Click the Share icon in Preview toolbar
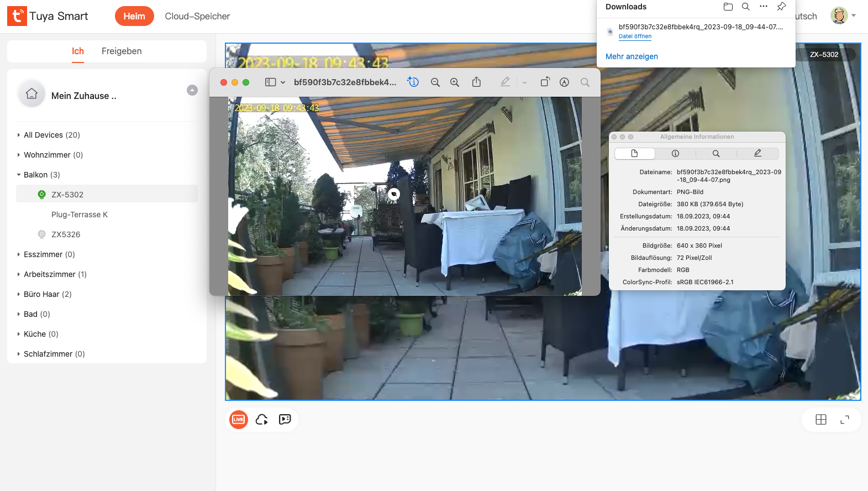Image resolution: width=868 pixels, height=491 pixels. 476,82
